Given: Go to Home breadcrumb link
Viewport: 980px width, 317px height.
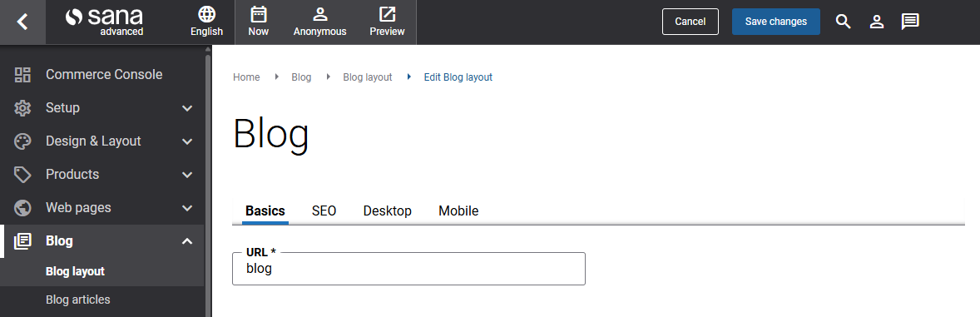Looking at the screenshot, I should point(246,77).
